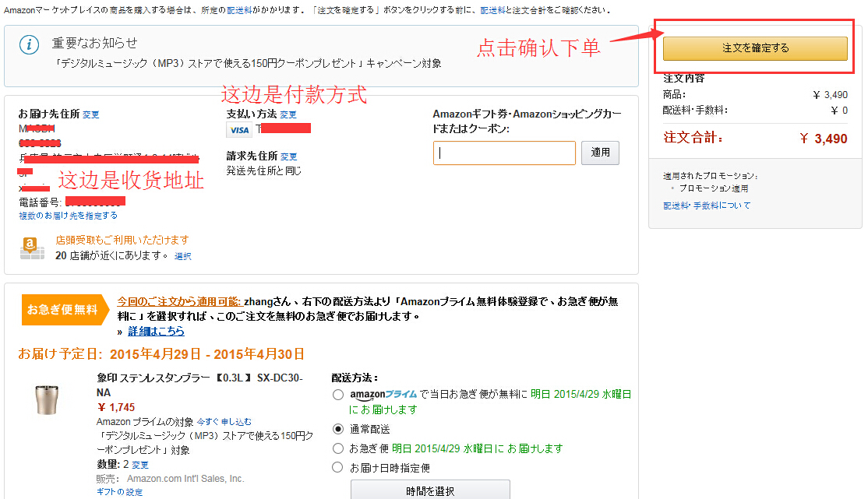Focus the gift card coupon code field
The image size is (868, 499).
tap(504, 153)
